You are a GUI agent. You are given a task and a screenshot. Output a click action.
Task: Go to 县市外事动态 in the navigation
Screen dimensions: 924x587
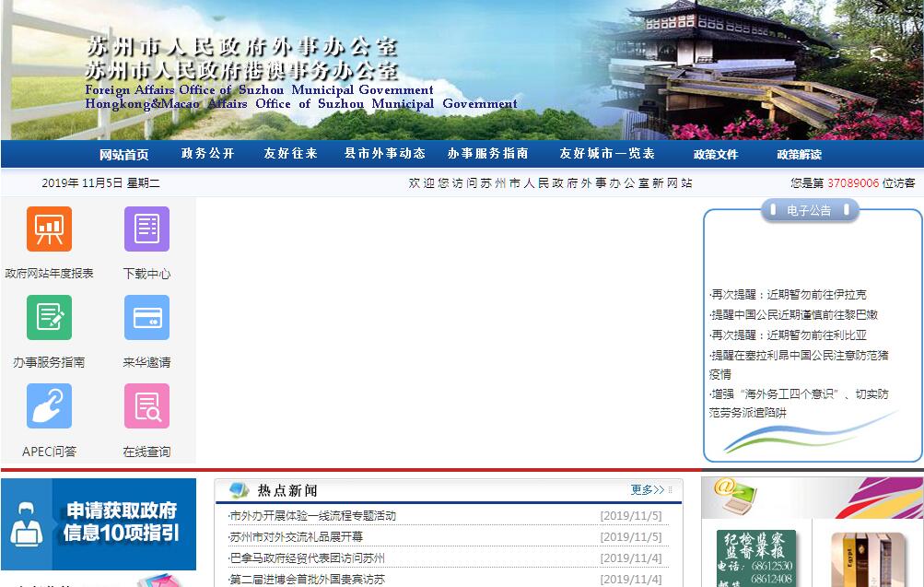click(385, 154)
